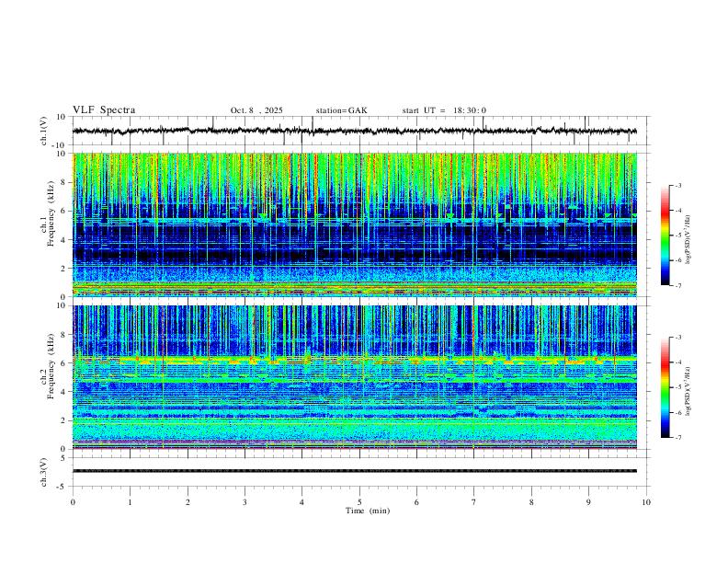The width and height of the screenshot is (728, 563).
Task: Click the time axis tick label '0'
Action: click(73, 502)
